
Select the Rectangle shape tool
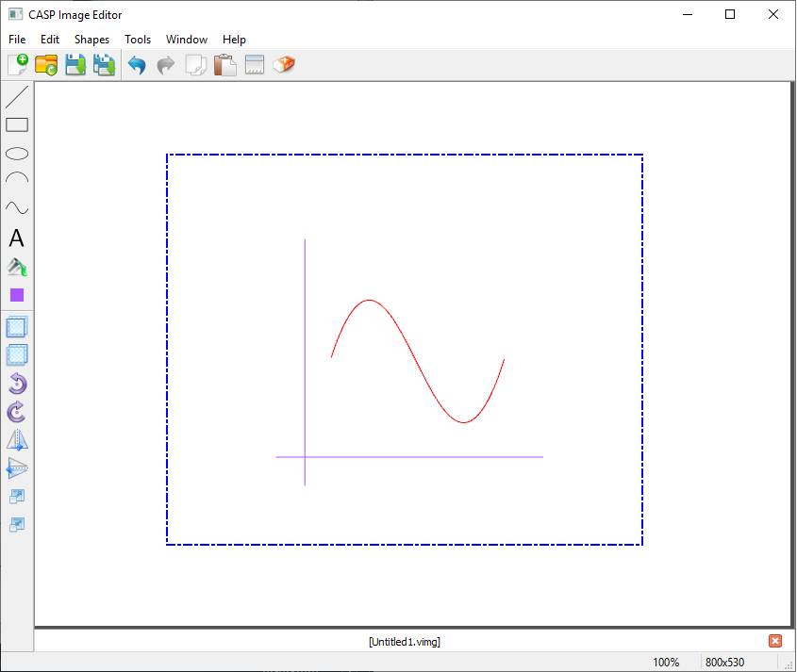click(17, 124)
